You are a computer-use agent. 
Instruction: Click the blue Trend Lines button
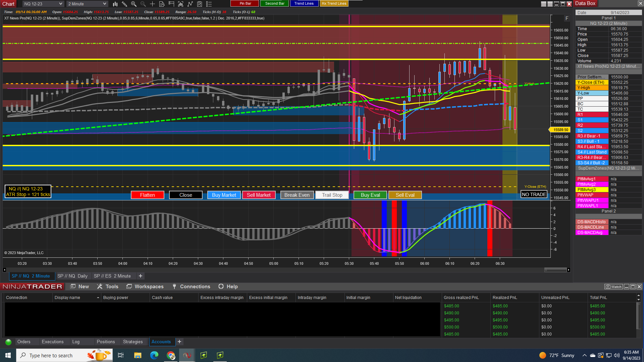304,4
